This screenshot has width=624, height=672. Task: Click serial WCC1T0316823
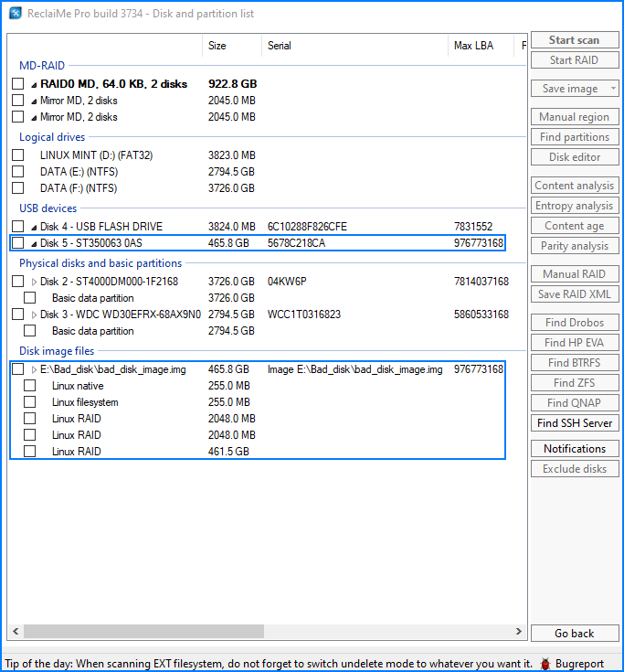pyautogui.click(x=304, y=315)
